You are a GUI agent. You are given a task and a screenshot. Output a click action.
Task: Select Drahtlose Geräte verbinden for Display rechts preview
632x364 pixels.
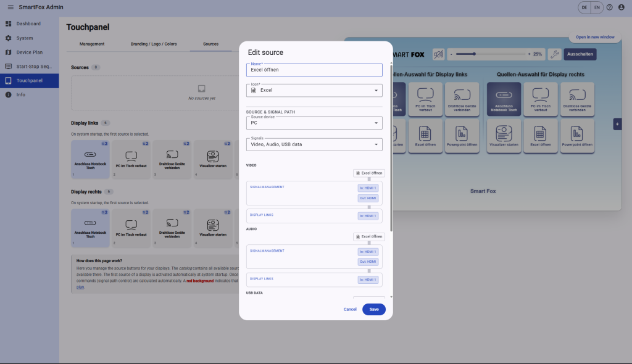[577, 99]
